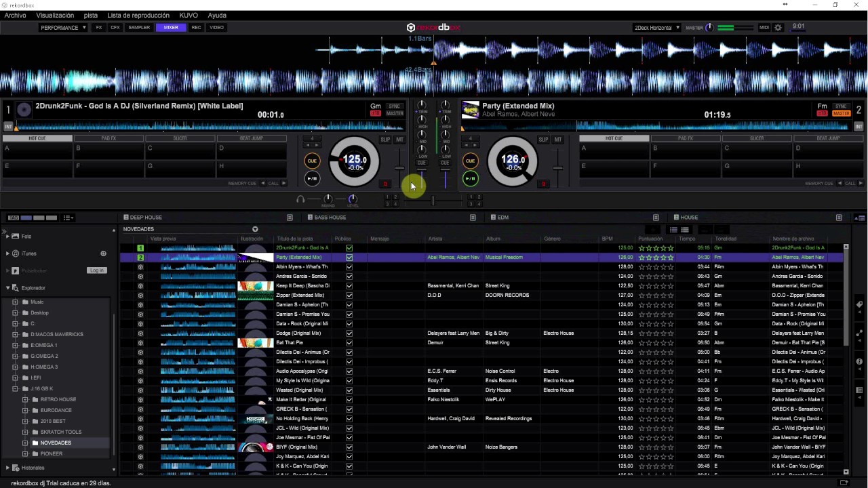The width and height of the screenshot is (868, 488).
Task: Expand the Historiales node
Action: coord(8,468)
